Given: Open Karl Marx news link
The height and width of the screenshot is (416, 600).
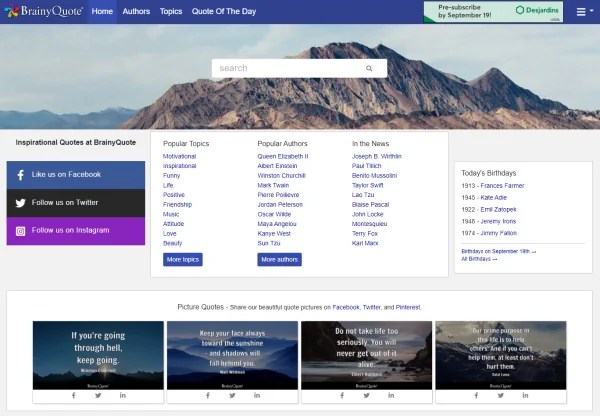Looking at the screenshot, I should pyautogui.click(x=365, y=243).
